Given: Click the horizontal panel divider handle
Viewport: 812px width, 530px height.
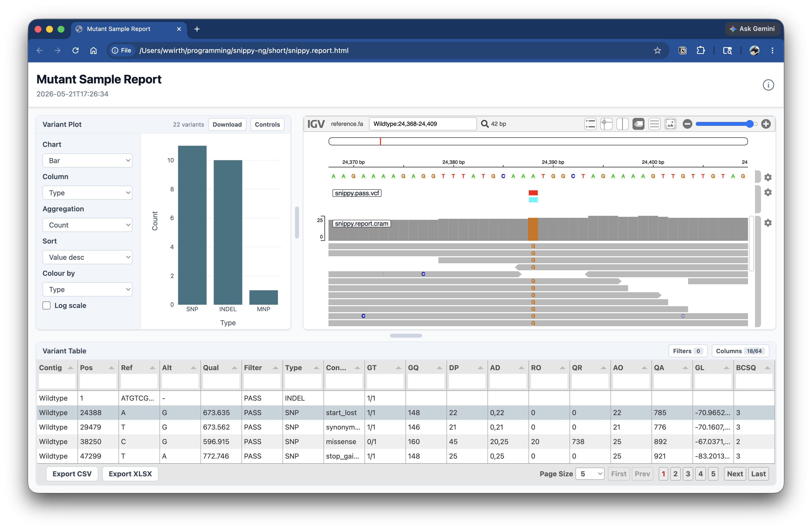Looking at the screenshot, I should pos(406,336).
